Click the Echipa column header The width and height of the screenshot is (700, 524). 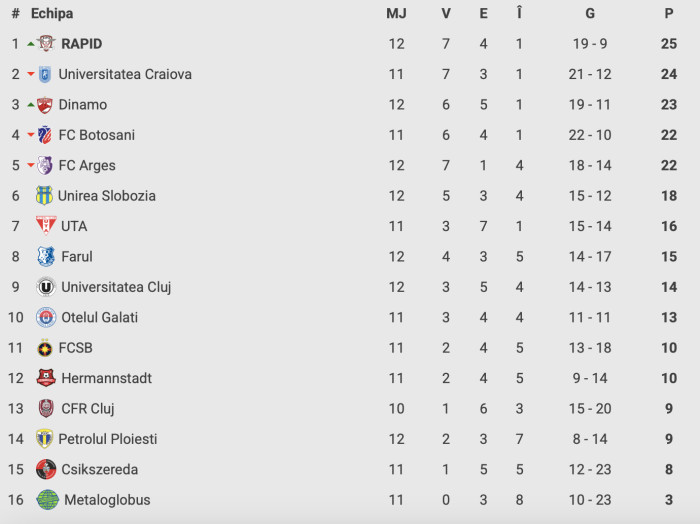pyautogui.click(x=52, y=14)
